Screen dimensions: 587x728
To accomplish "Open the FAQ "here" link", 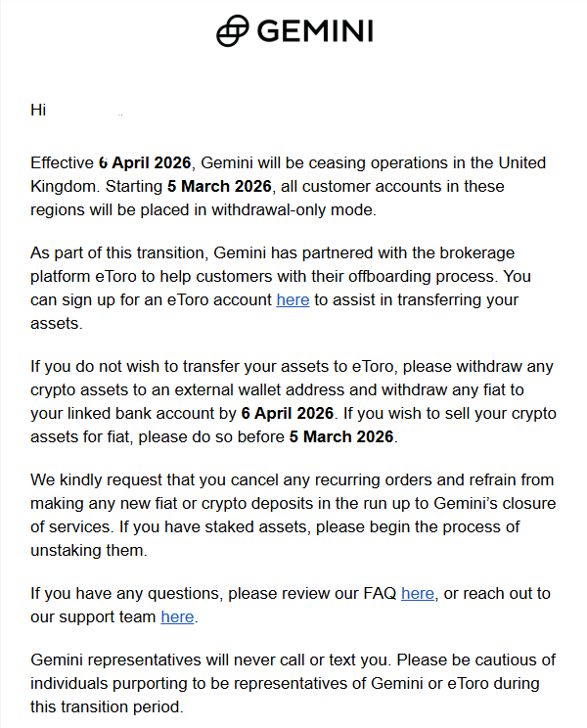I will coord(418,594).
